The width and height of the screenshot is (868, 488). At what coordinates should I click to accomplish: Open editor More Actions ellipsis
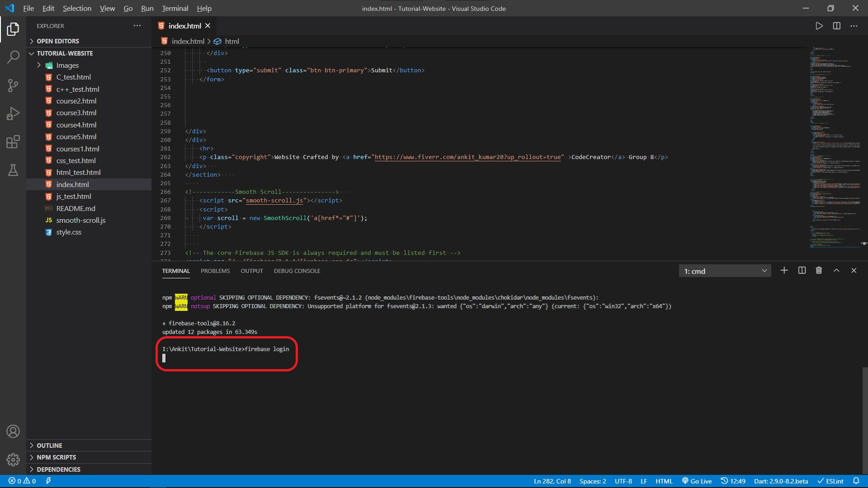[x=854, y=26]
